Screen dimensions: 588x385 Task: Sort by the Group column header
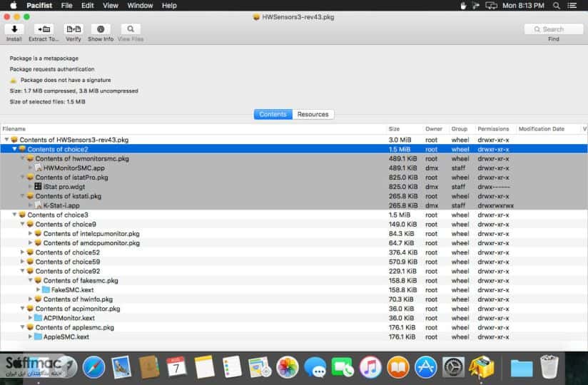tap(461, 129)
